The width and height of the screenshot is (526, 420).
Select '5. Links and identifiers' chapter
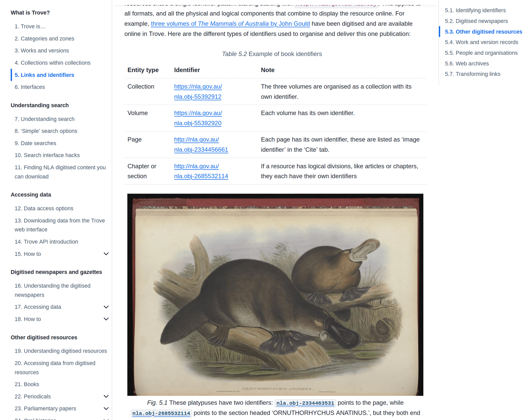coord(44,75)
